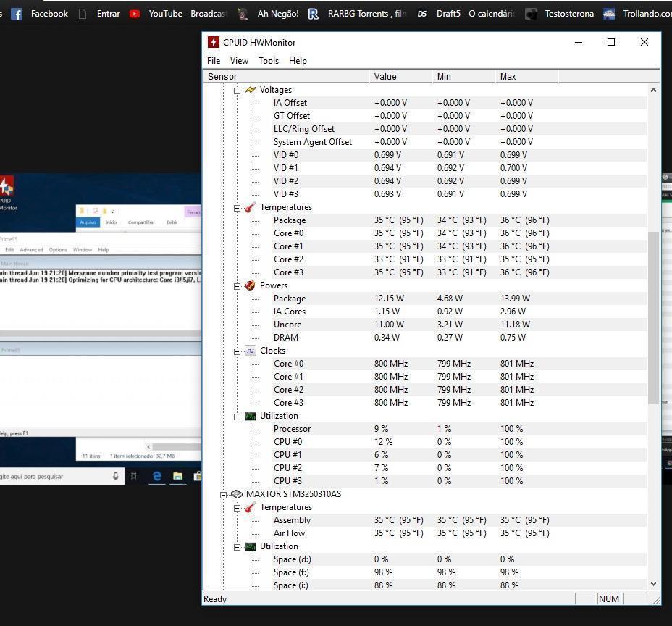
Task: Open the Facebook bookmark icon
Action: [x=17, y=14]
